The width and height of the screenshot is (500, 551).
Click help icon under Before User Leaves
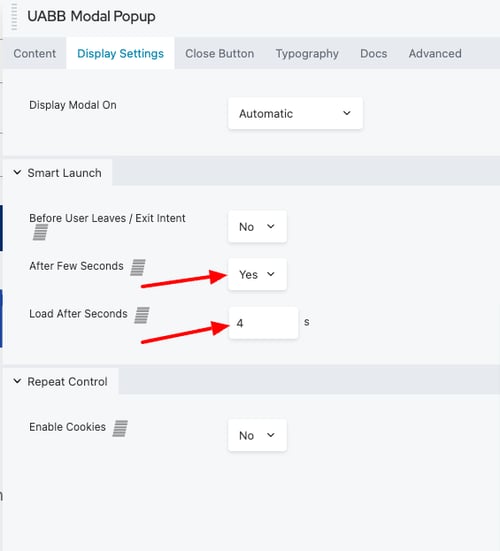(40, 233)
